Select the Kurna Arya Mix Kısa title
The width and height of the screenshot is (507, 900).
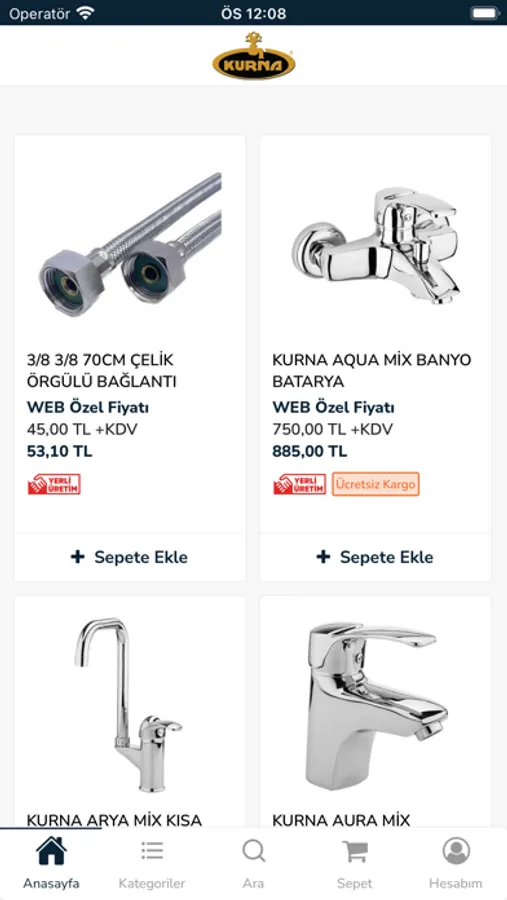click(x=114, y=820)
